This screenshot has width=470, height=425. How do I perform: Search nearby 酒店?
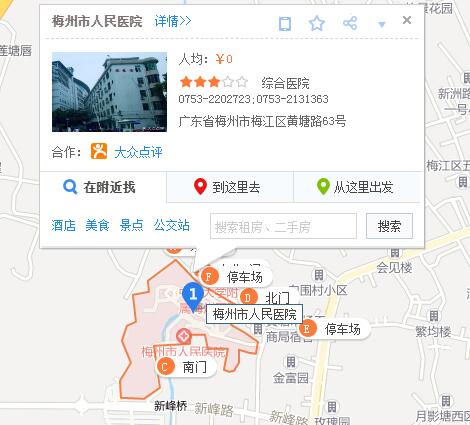(x=64, y=225)
